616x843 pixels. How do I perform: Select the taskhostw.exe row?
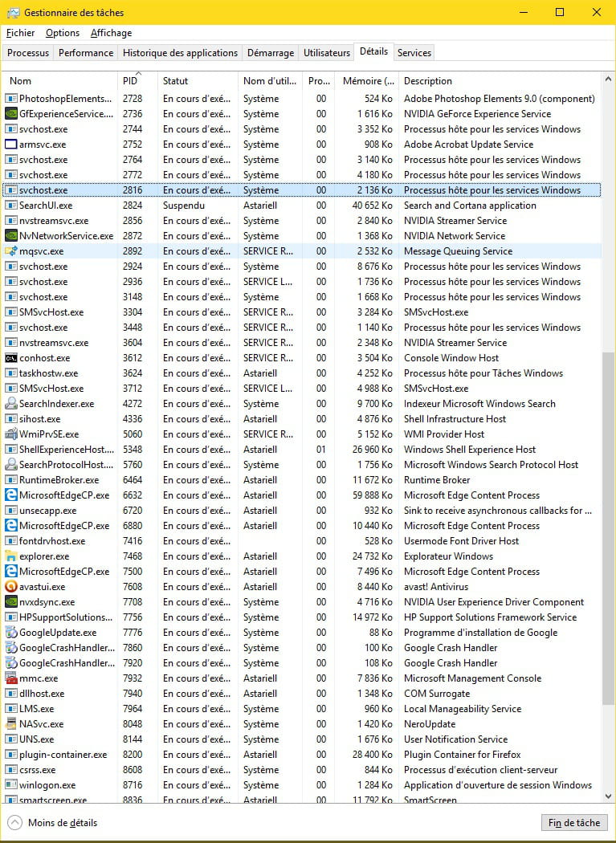[x=301, y=373]
